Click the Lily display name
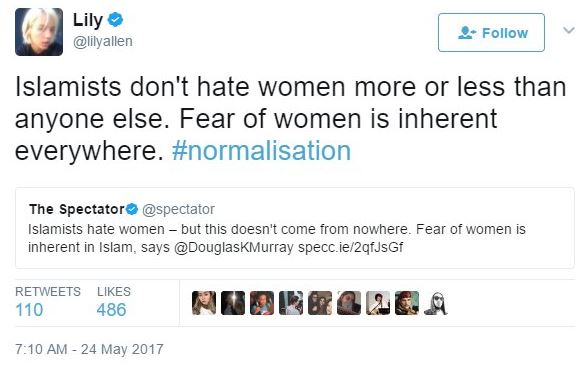 point(87,20)
